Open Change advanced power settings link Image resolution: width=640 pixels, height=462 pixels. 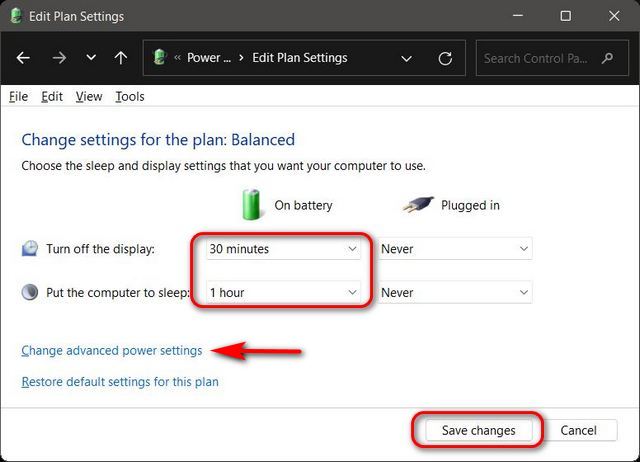point(112,351)
